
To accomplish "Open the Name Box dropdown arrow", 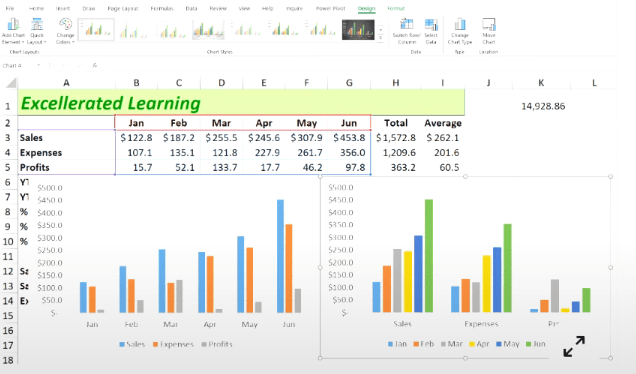I will (39, 65).
